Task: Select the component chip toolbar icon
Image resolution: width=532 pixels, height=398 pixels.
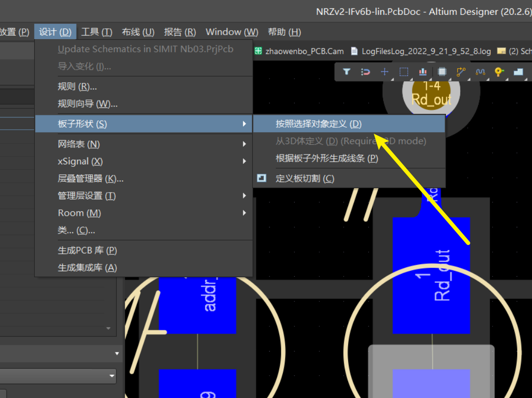Action: tap(442, 71)
